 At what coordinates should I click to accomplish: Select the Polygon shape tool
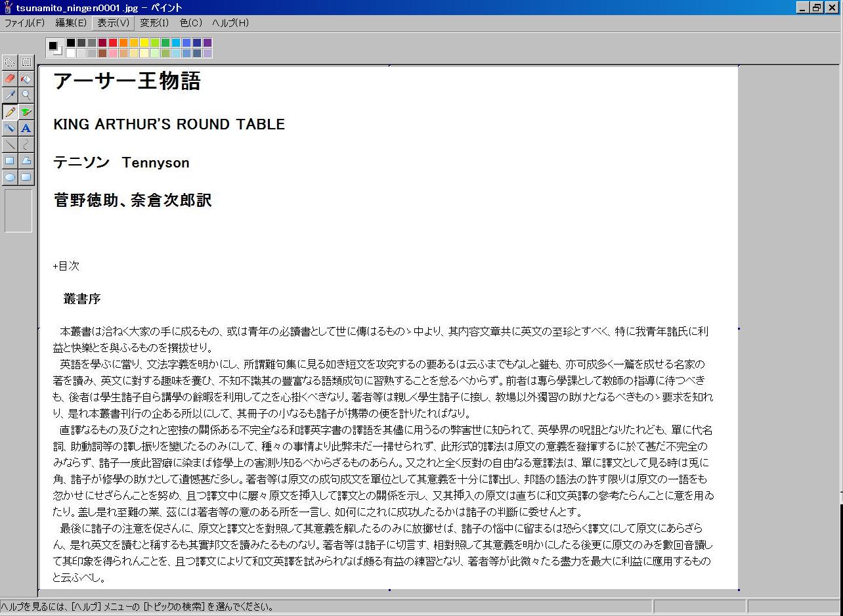point(26,161)
